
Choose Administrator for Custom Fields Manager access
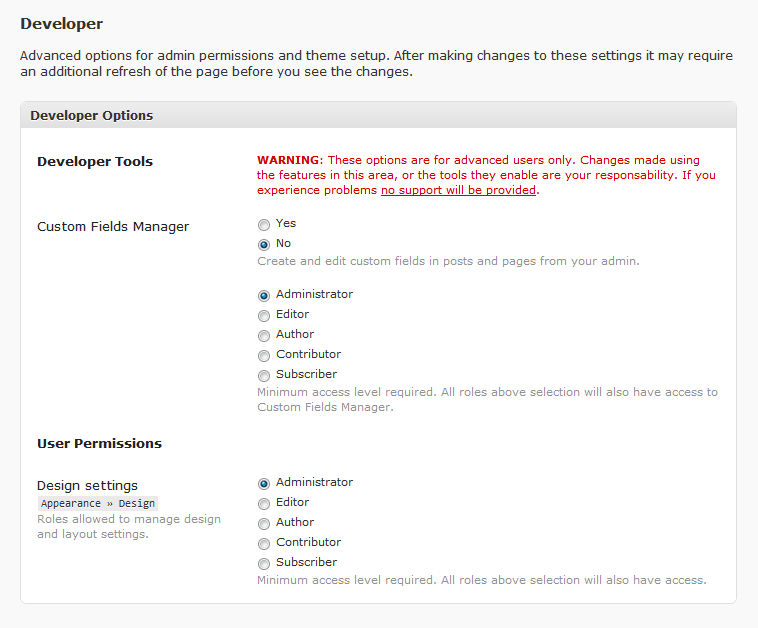[264, 296]
